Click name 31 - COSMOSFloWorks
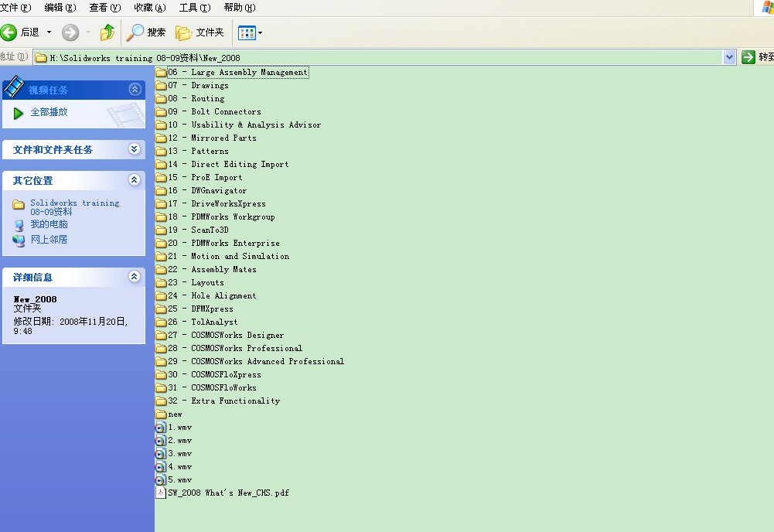The width and height of the screenshot is (774, 532). 213,388
